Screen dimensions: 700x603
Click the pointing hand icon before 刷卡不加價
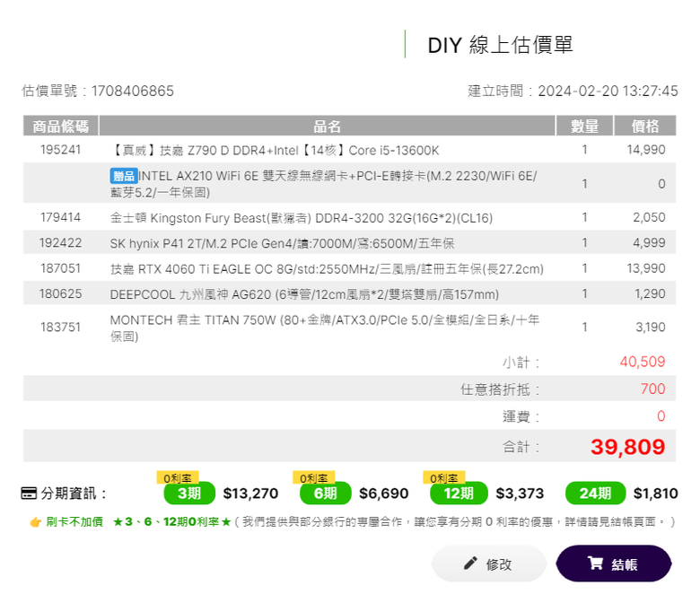[36, 521]
